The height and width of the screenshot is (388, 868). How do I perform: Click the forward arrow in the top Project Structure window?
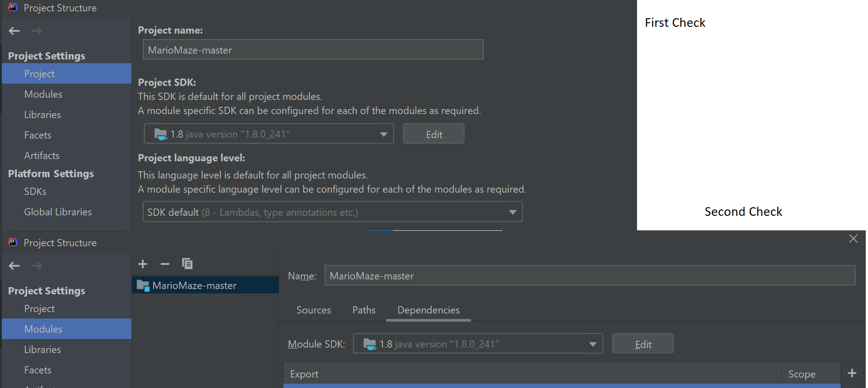pos(37,31)
